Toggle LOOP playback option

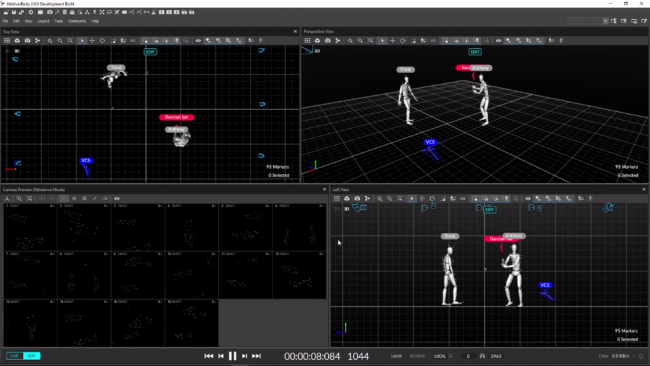pos(396,356)
